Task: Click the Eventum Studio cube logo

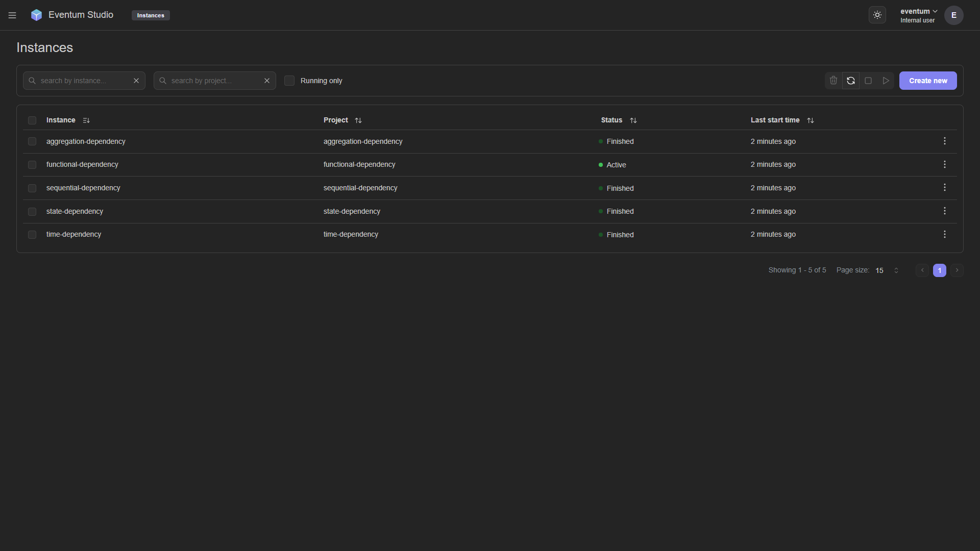Action: pyautogui.click(x=36, y=15)
